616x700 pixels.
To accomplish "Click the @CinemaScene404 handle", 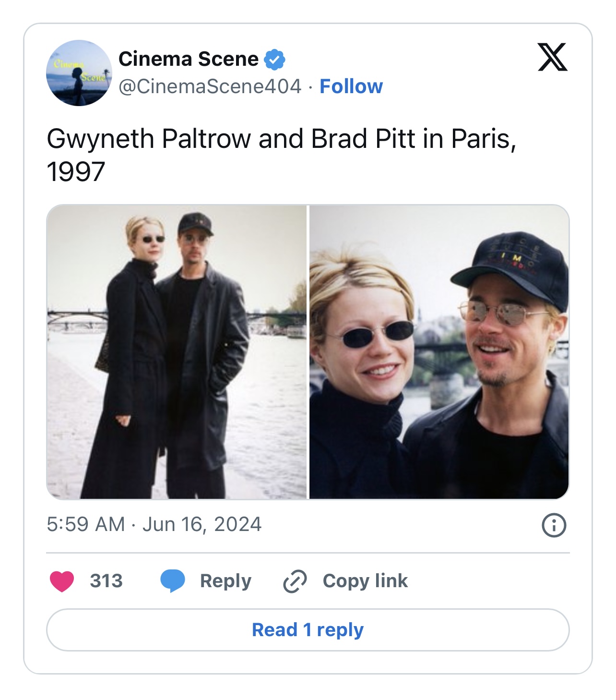I will [210, 86].
